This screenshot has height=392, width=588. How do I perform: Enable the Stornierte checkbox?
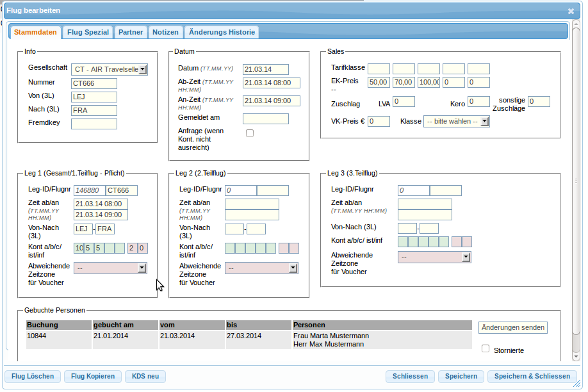click(486, 348)
